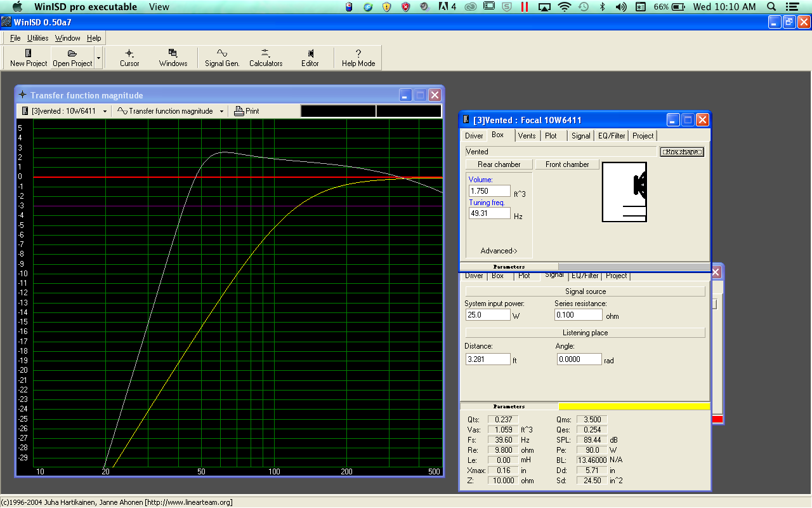Toggle Help Mode in toolbar
Viewport: 812px width, 508px height.
[x=358, y=58]
